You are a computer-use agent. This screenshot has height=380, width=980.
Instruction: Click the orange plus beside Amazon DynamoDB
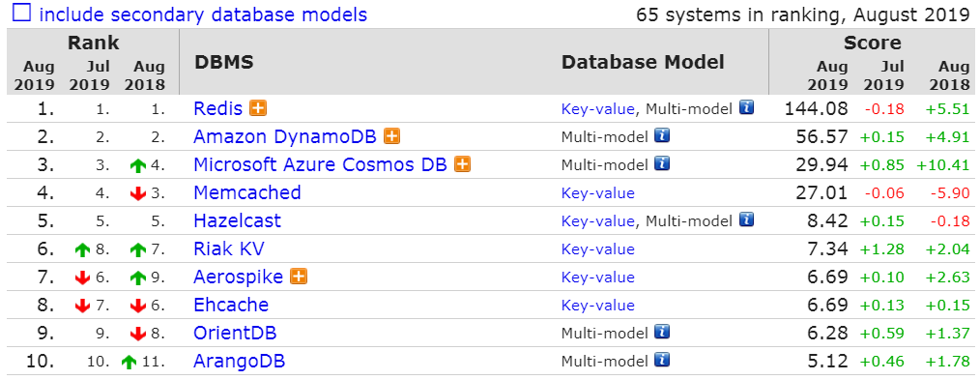pos(391,136)
